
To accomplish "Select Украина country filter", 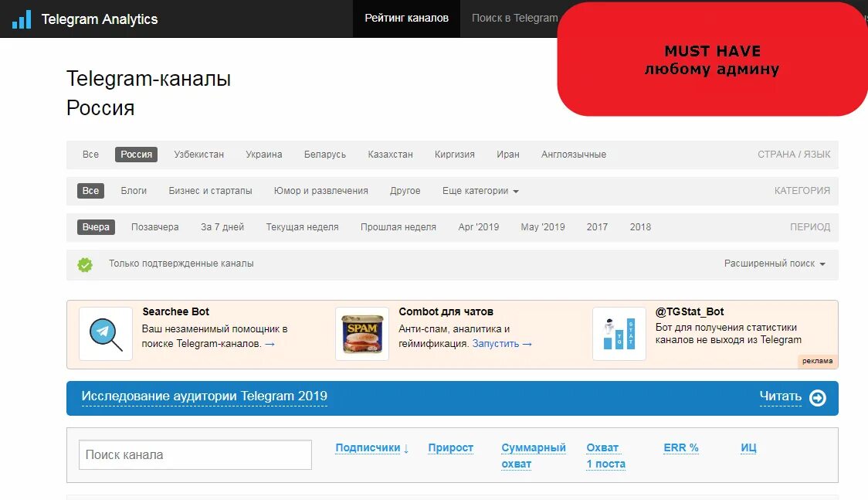I will click(263, 155).
